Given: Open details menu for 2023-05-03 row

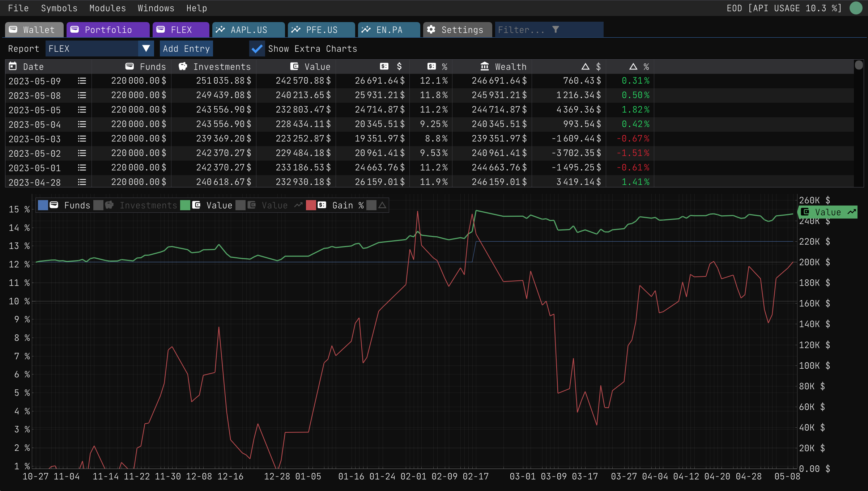Looking at the screenshot, I should pos(82,139).
